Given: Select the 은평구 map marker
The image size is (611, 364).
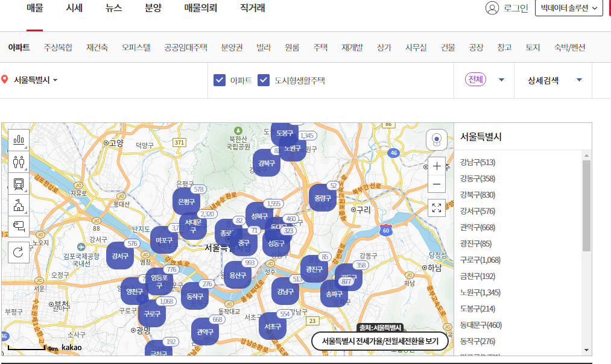Looking at the screenshot, I should (x=186, y=201).
